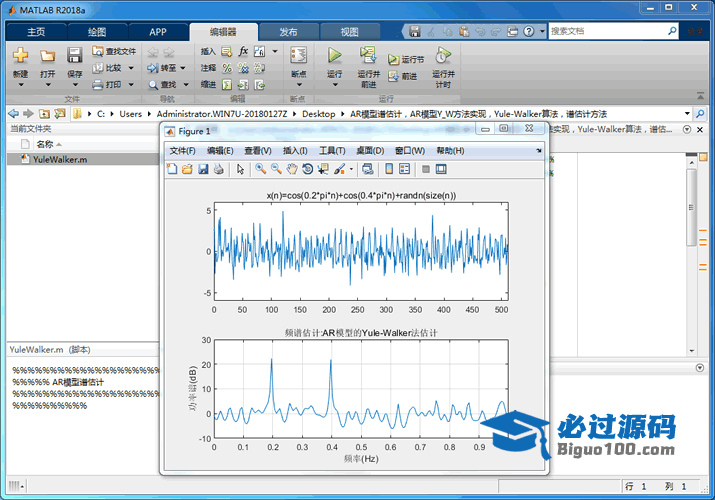Expand the New (新建) dropdown arrow

21,85
